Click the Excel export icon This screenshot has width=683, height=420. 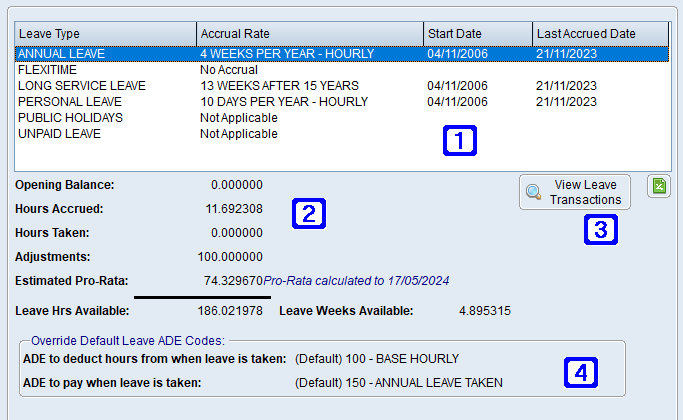point(659,186)
